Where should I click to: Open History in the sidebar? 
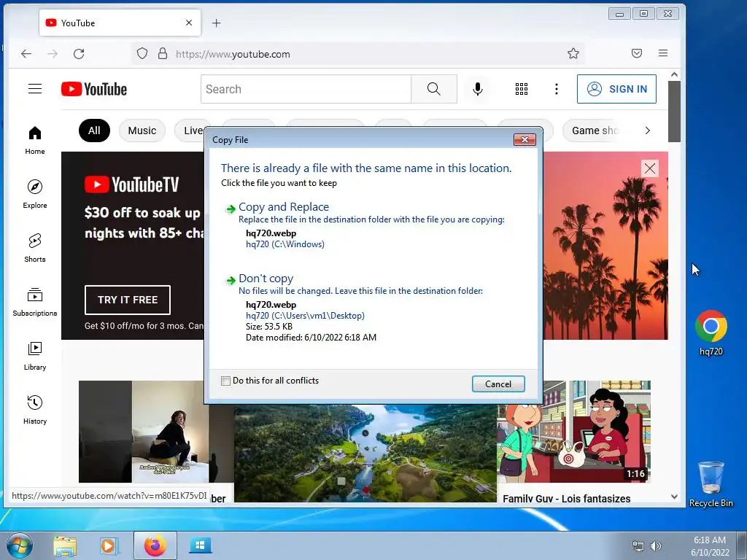35,410
